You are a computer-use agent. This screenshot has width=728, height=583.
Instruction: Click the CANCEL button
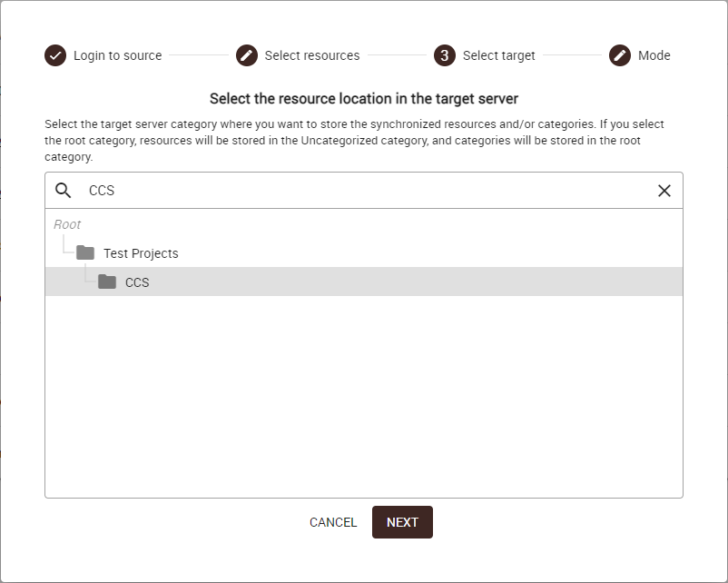click(x=333, y=522)
